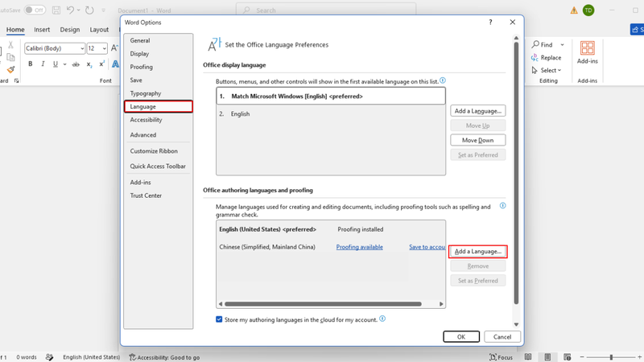Image resolution: width=644 pixels, height=362 pixels.
Task: Click display language info icon
Action: (443, 80)
